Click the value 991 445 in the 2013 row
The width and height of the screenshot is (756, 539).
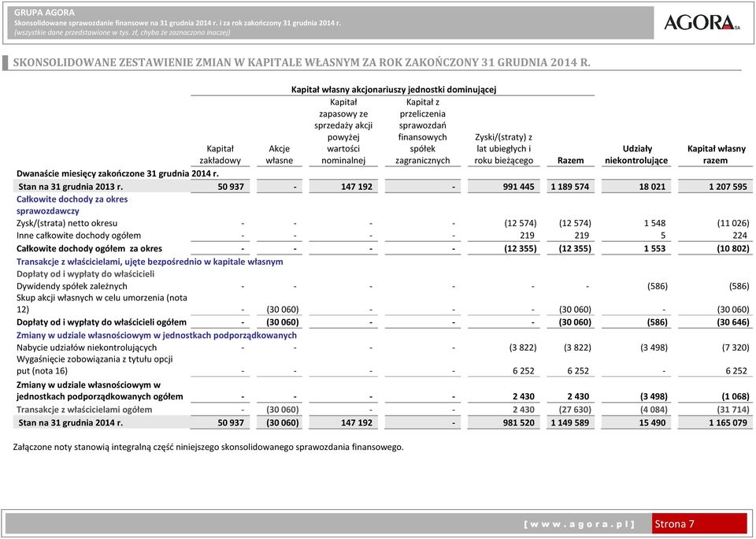tap(518, 187)
